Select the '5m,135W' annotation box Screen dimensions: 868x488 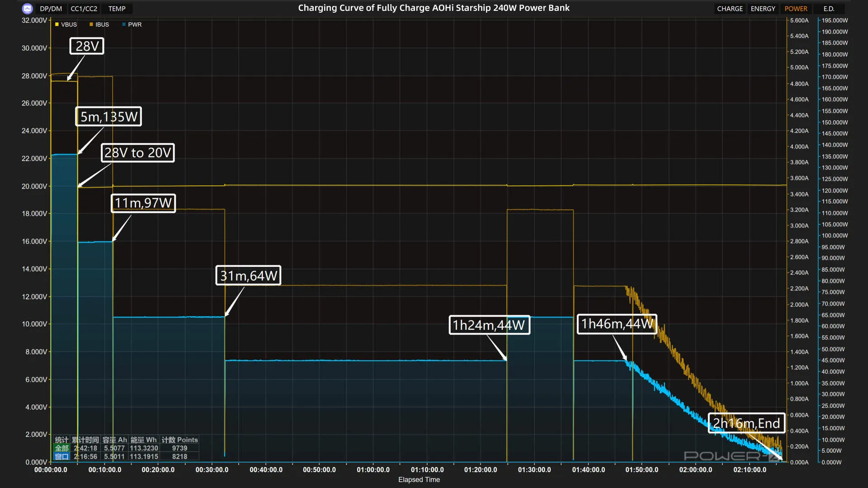108,117
